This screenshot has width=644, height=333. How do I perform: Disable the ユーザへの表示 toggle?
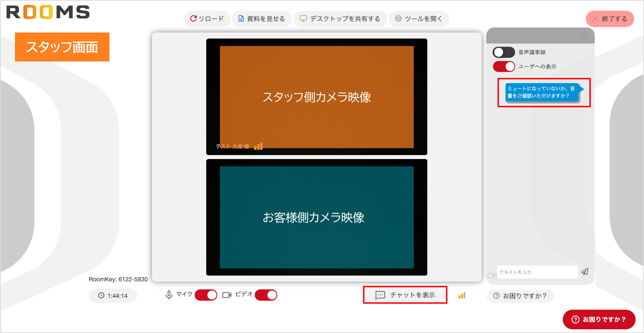tap(504, 66)
